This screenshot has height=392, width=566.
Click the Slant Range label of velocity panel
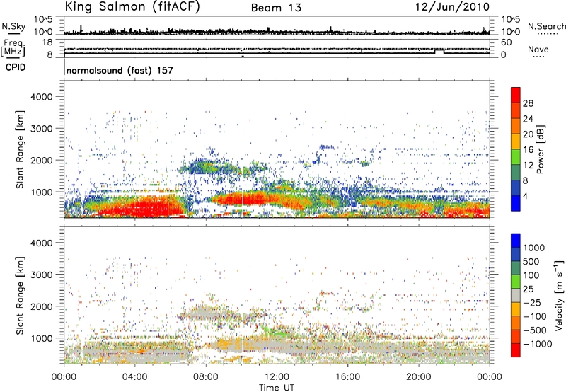coord(20,295)
